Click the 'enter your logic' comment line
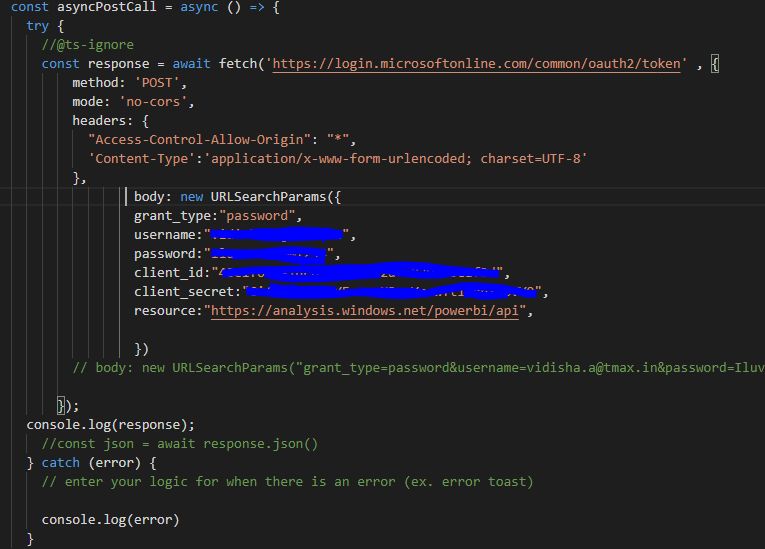 coord(288,482)
